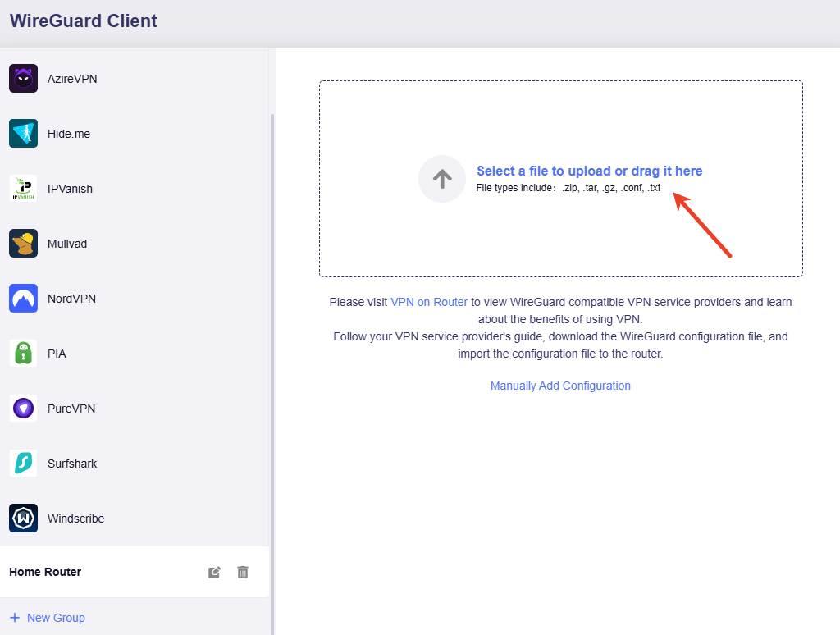The image size is (840, 635).
Task: Visit the VPN on Router link
Action: (429, 302)
